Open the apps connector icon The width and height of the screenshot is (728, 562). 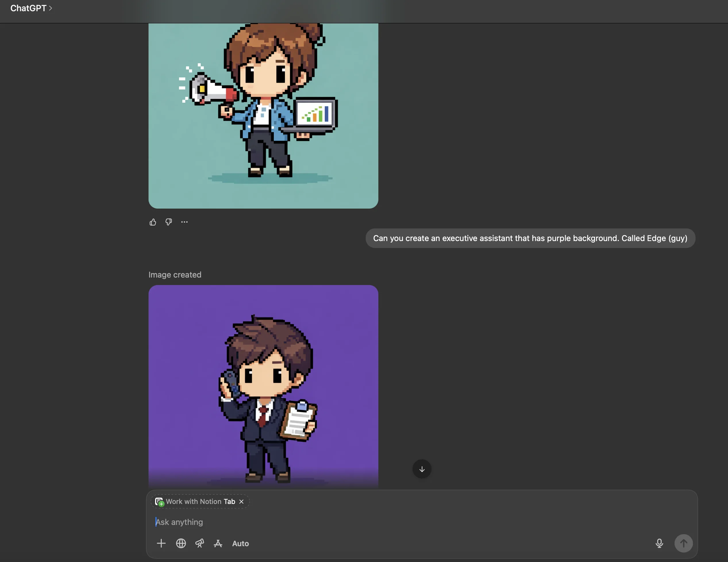point(218,544)
